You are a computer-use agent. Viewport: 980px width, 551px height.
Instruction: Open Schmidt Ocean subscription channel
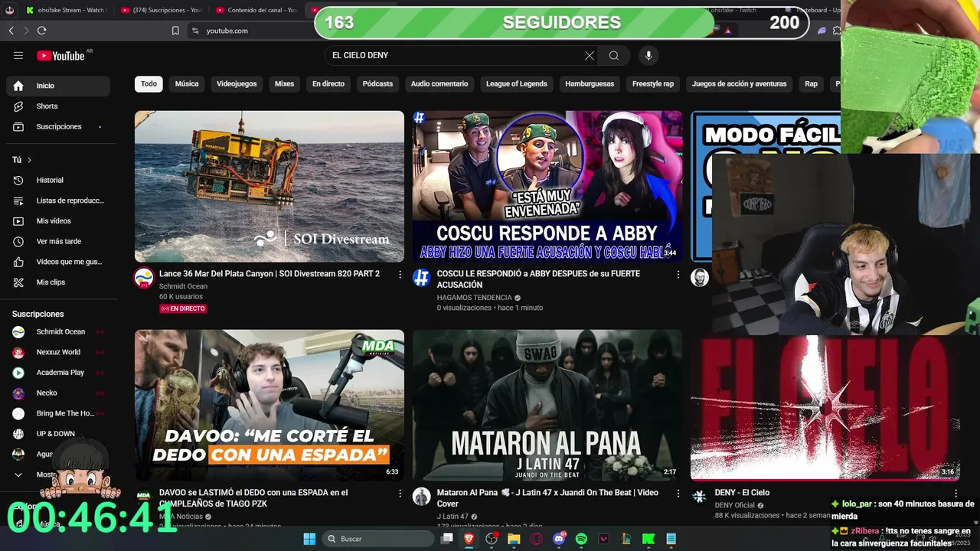58,331
